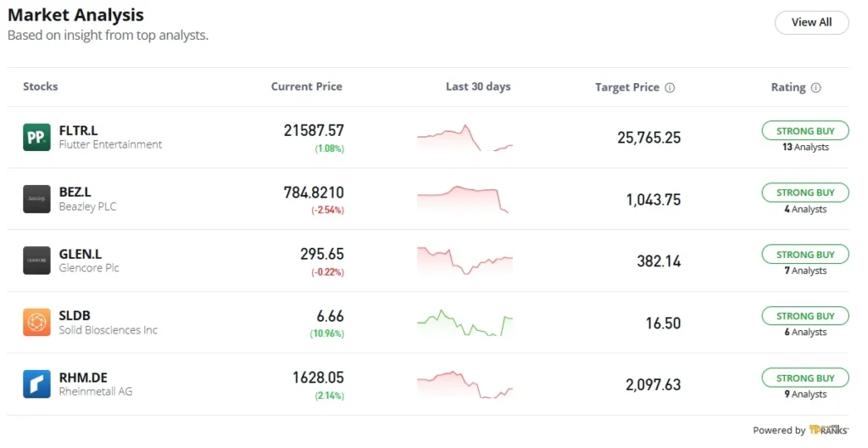Click the 9 Analysts label

coord(805,395)
